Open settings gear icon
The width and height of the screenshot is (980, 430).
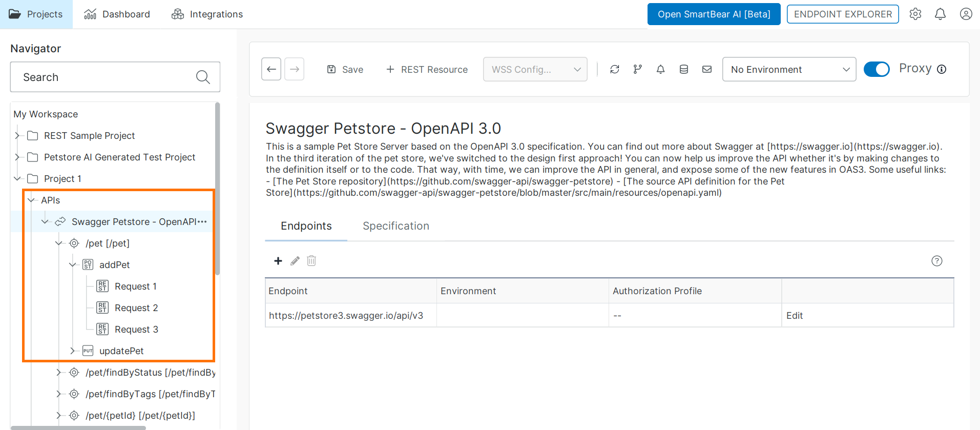[915, 14]
